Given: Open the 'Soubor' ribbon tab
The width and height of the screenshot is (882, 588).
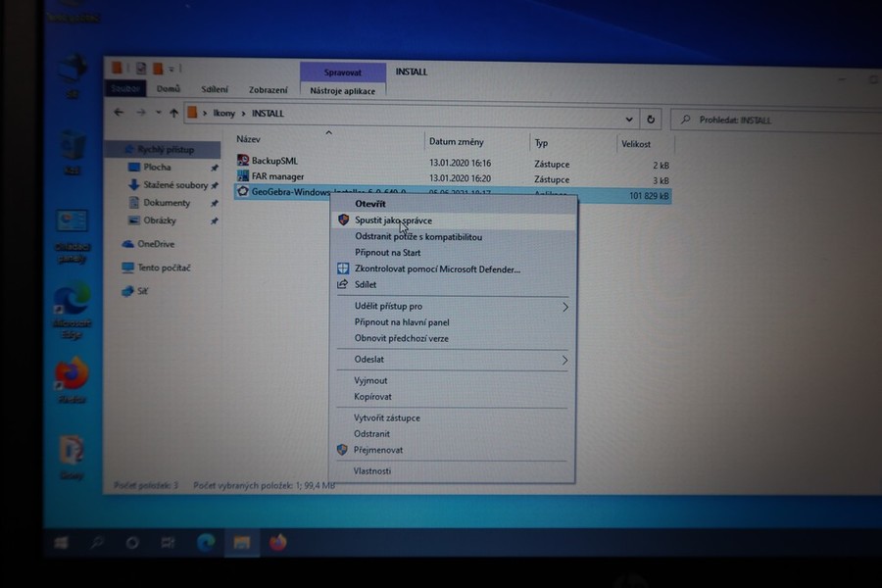Looking at the screenshot, I should [x=125, y=88].
